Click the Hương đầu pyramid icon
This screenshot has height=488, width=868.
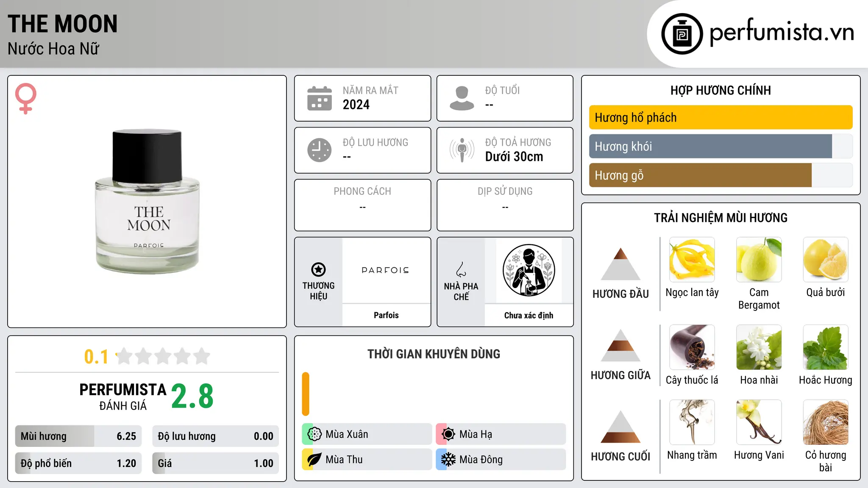(620, 263)
